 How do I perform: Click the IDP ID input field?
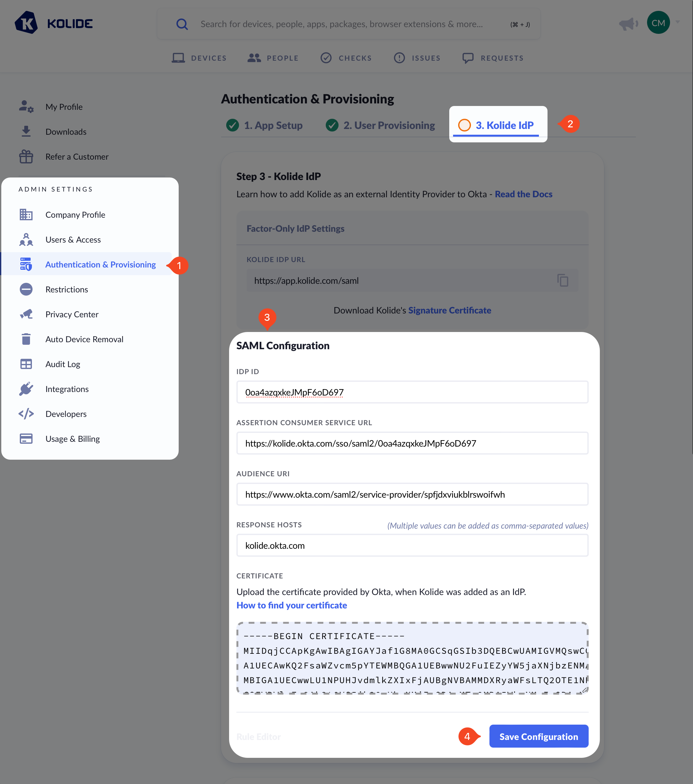pos(413,392)
